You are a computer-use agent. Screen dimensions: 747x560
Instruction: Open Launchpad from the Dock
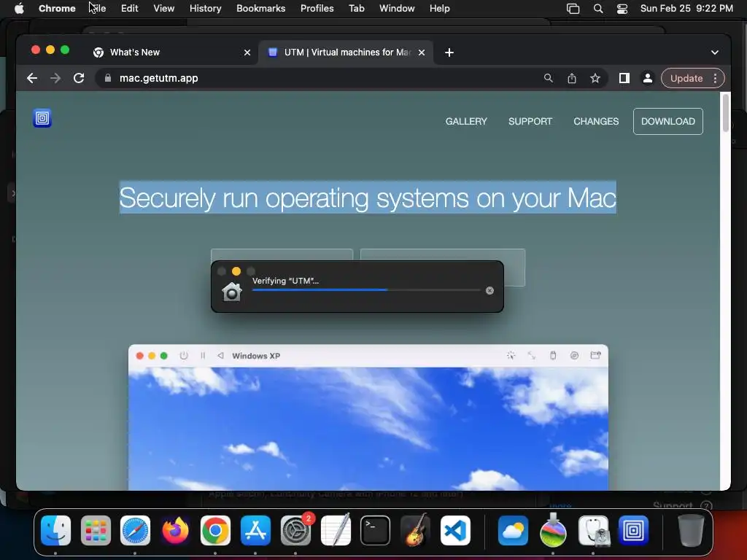point(96,530)
